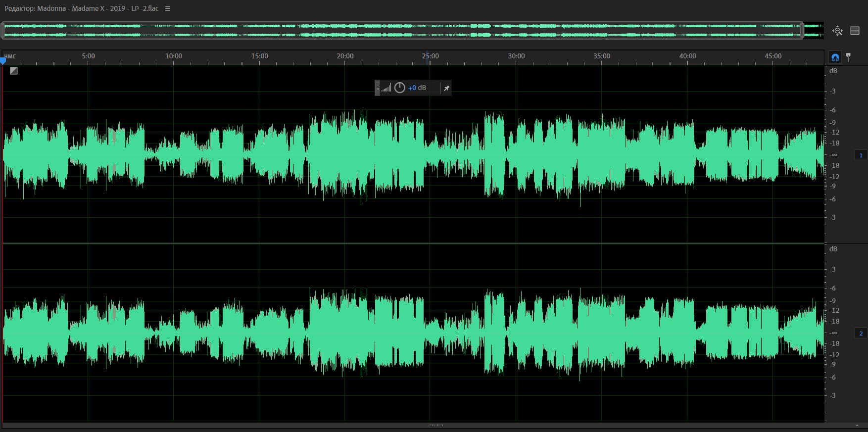Toggle the blue snapping magnet button

coord(835,57)
